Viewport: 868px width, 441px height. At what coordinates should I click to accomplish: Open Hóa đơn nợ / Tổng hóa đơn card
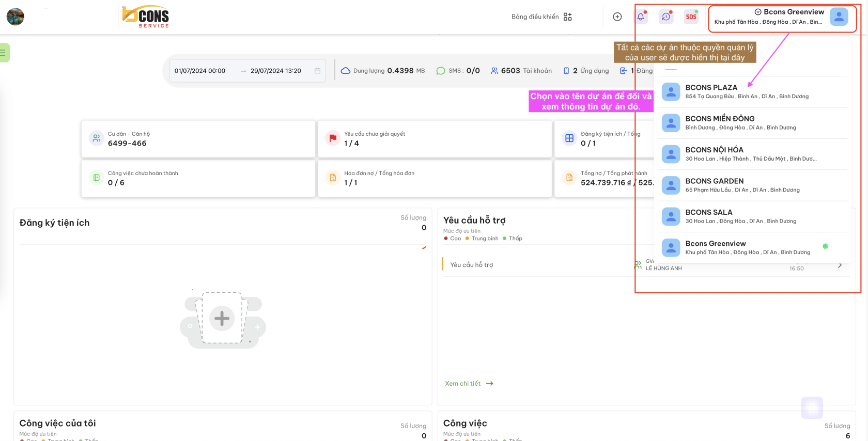(x=435, y=178)
